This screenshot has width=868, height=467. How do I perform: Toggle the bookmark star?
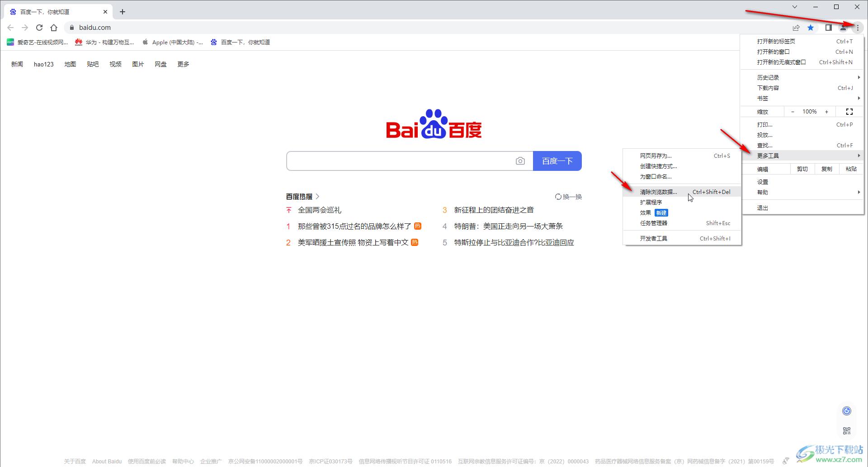(x=811, y=28)
